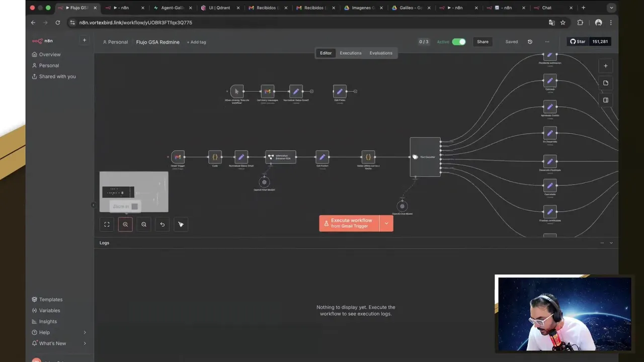Add a sticky note to canvas
The height and width of the screenshot is (362, 644).
point(606,83)
